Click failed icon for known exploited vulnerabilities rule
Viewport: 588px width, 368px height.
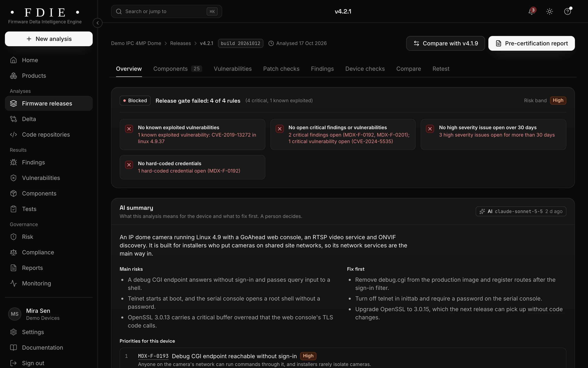(x=129, y=129)
